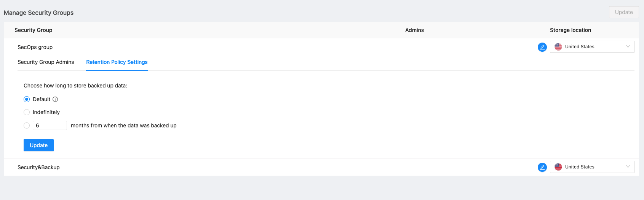This screenshot has width=644, height=200.
Task: Click the blue Update button under retention options
Action: (x=38, y=145)
